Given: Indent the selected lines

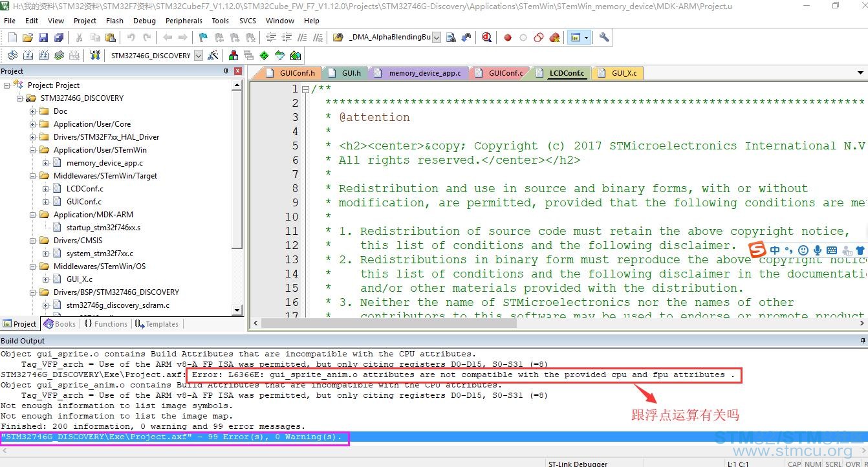Looking at the screenshot, I should [x=270, y=38].
